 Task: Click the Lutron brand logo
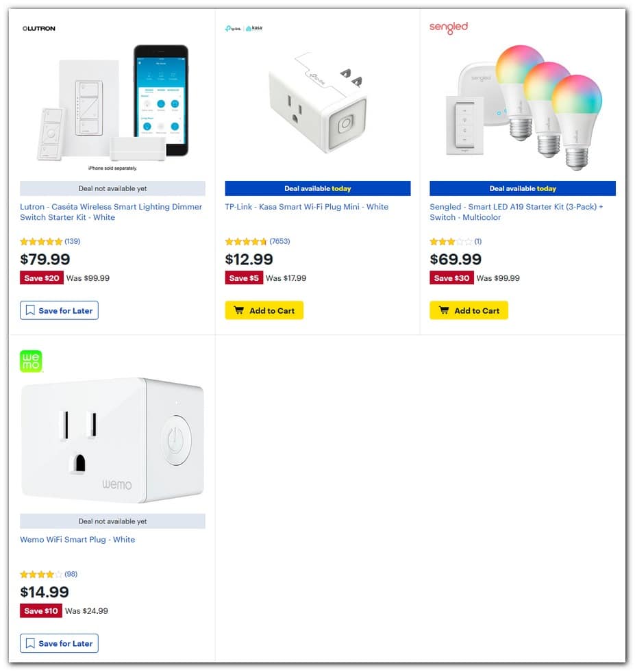click(39, 28)
